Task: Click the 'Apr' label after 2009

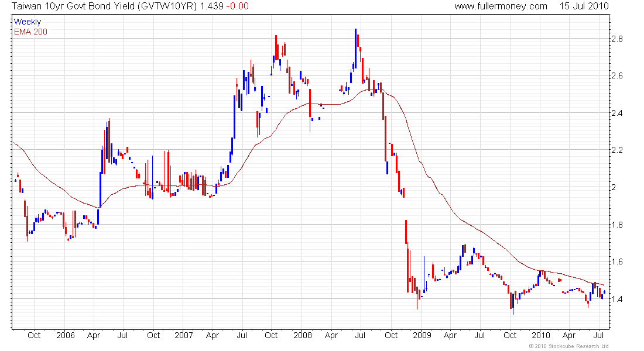Action: click(450, 336)
